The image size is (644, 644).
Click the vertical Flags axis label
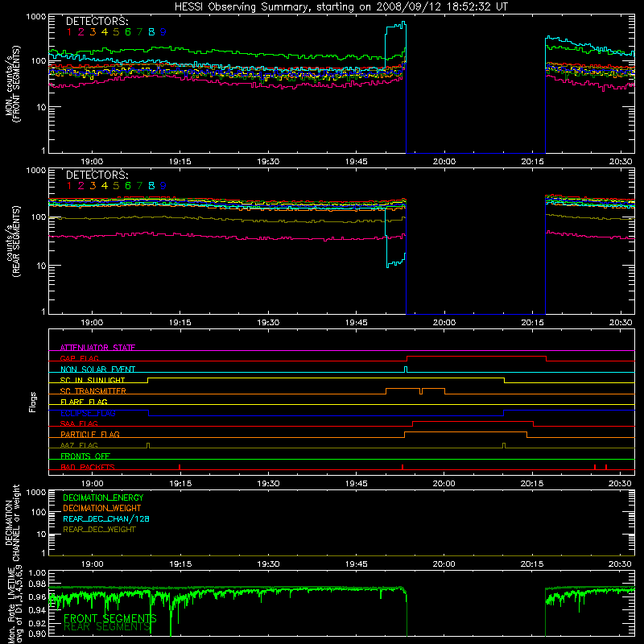(33, 402)
